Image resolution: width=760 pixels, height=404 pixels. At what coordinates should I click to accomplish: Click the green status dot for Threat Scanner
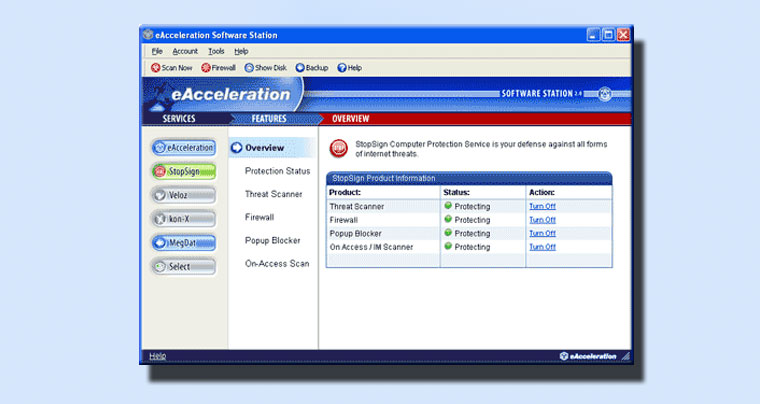click(448, 205)
